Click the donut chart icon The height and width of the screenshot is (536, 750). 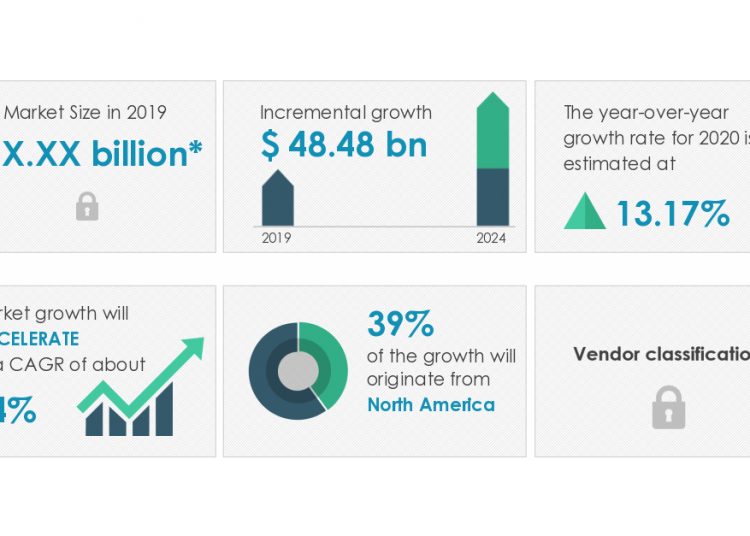pos(298,372)
